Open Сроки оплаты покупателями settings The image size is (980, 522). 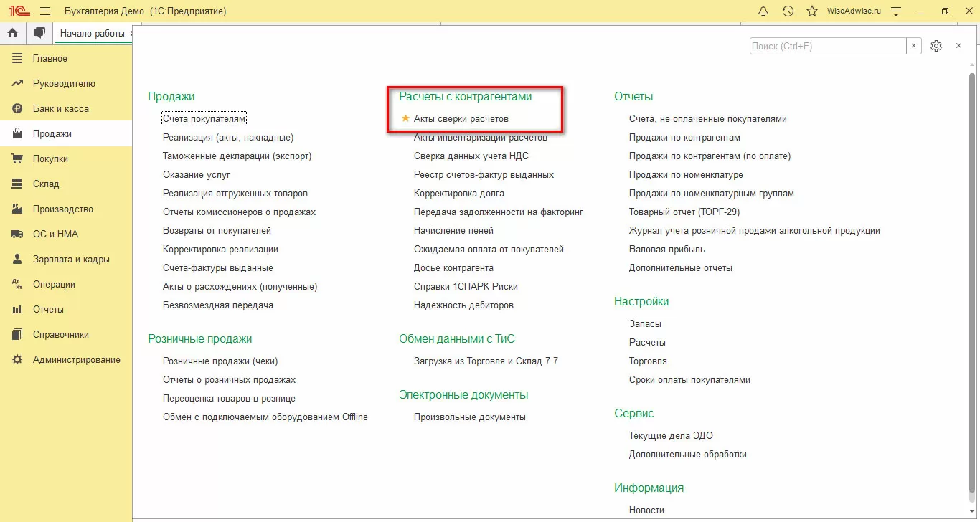point(689,379)
